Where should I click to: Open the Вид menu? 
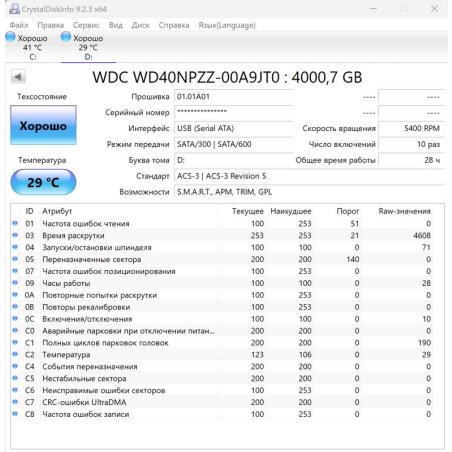tap(115, 25)
